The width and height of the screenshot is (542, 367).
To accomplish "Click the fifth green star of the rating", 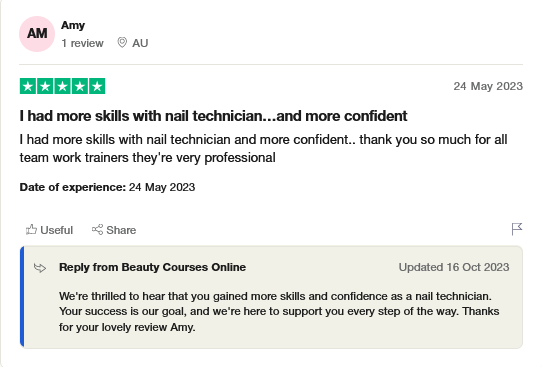I will 97,86.
